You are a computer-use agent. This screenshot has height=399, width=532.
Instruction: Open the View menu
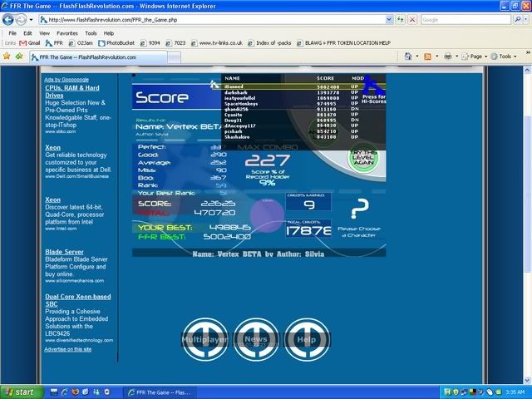pos(44,33)
